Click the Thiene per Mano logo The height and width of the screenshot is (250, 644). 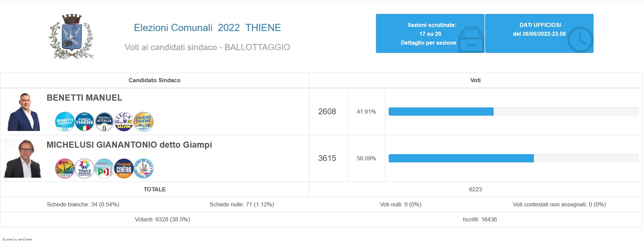pyautogui.click(x=144, y=168)
